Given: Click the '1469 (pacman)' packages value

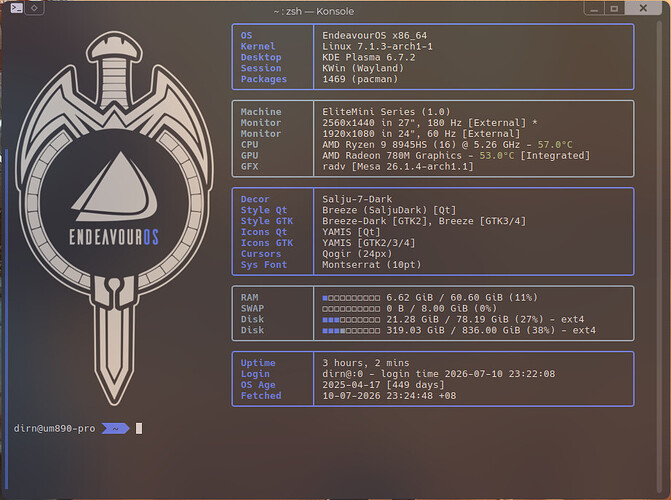Looking at the screenshot, I should (360, 79).
